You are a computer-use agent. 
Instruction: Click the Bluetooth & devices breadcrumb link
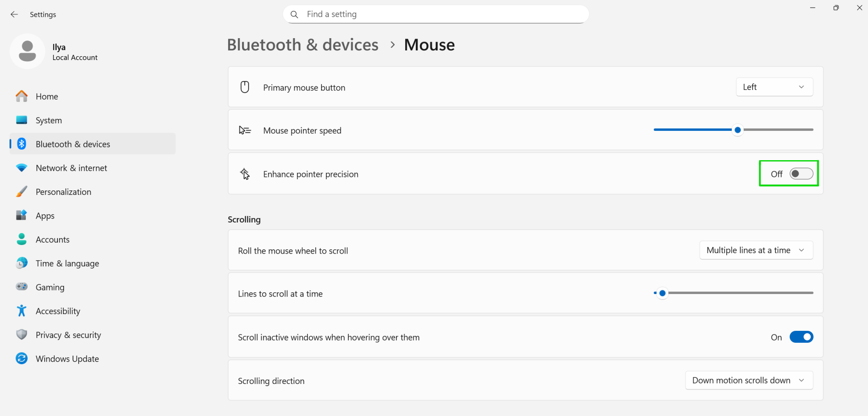pos(303,45)
